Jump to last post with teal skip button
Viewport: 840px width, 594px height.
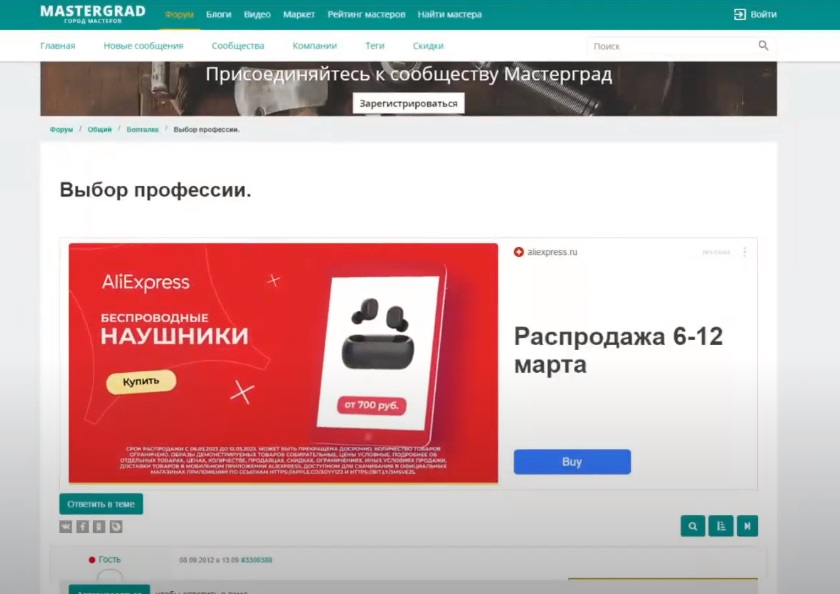pos(747,526)
